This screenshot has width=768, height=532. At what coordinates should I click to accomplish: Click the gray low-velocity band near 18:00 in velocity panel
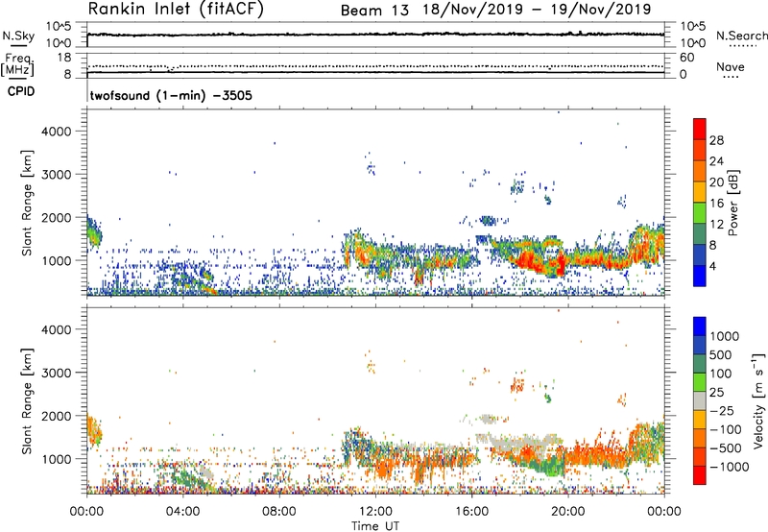(x=519, y=443)
